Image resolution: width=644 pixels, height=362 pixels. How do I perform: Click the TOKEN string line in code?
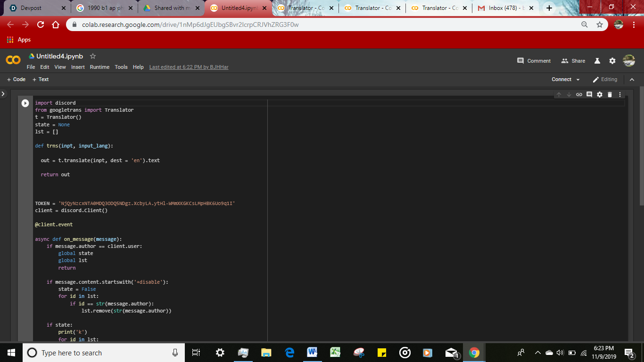(x=135, y=203)
